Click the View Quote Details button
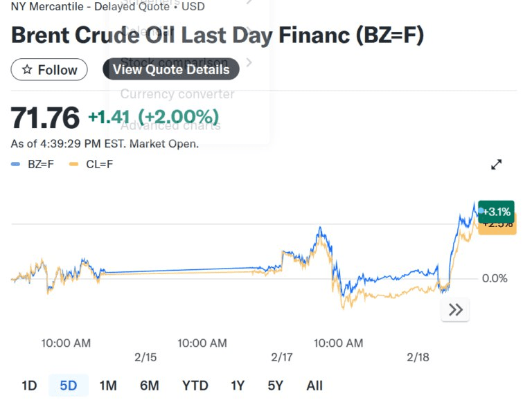 click(171, 69)
